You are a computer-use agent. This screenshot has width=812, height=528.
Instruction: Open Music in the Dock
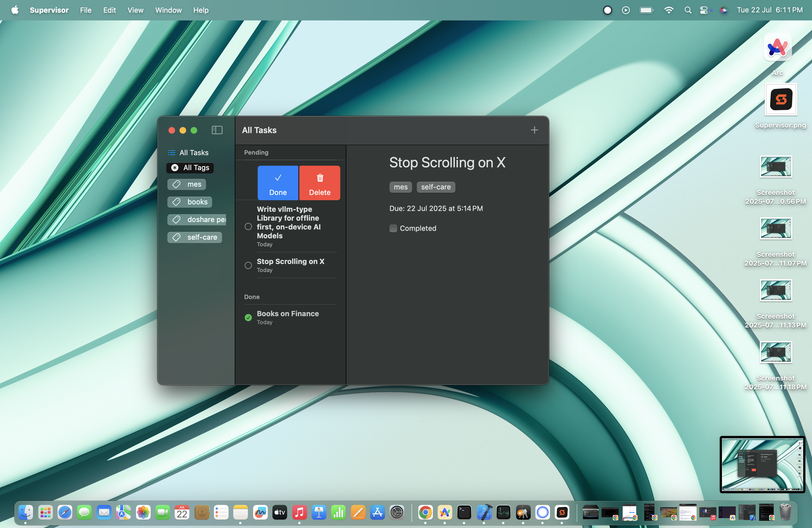299,512
